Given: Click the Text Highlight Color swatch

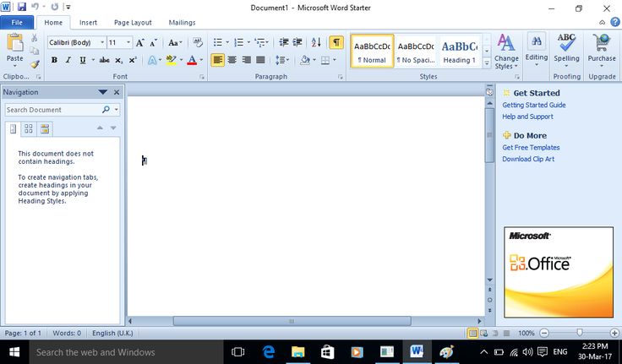Looking at the screenshot, I should (x=171, y=60).
